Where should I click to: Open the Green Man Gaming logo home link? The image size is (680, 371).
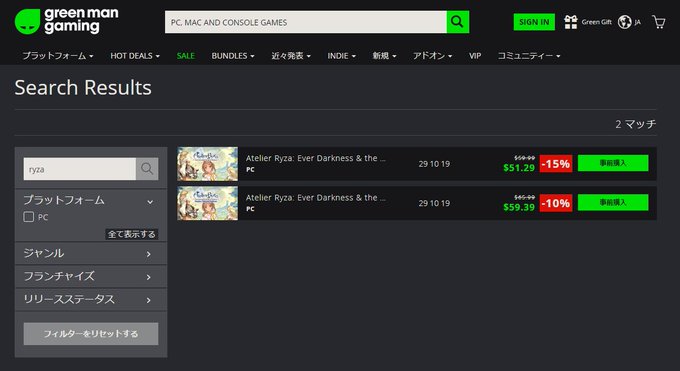(66, 21)
